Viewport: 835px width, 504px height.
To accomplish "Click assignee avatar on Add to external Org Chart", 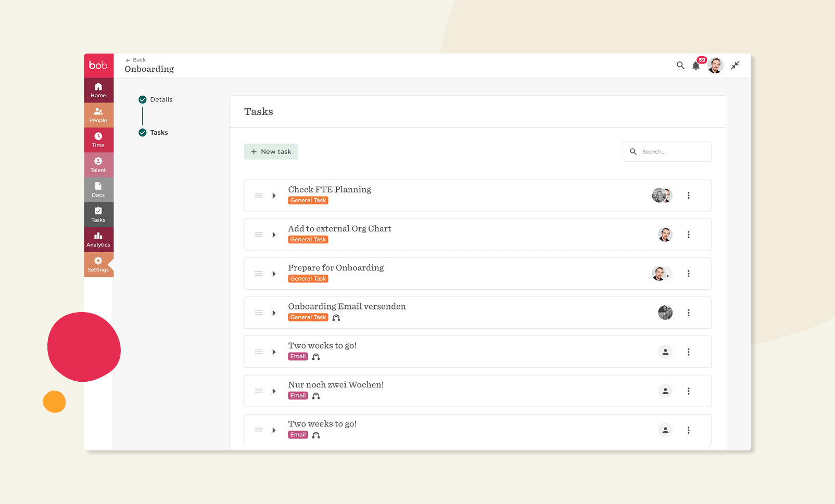I will [x=665, y=235].
